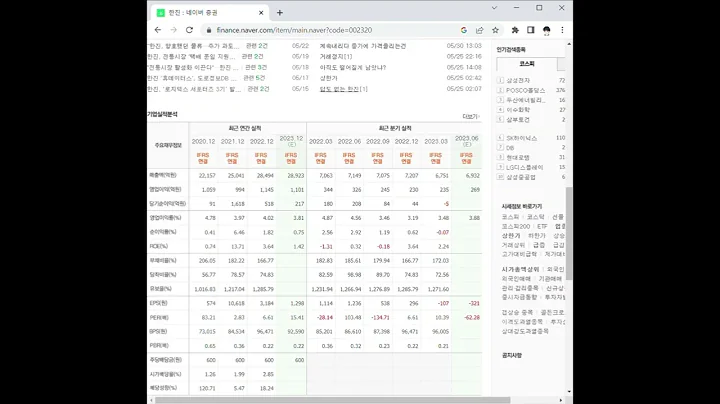This screenshot has width=720, height=404.
Task: Open the board post 아직도 떨어질게 남았나?
Action: (353, 67)
